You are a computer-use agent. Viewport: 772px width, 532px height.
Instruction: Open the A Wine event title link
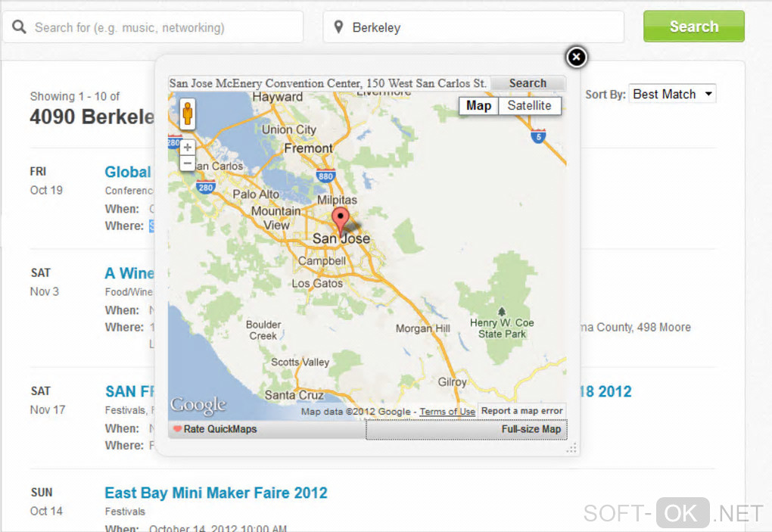129,273
